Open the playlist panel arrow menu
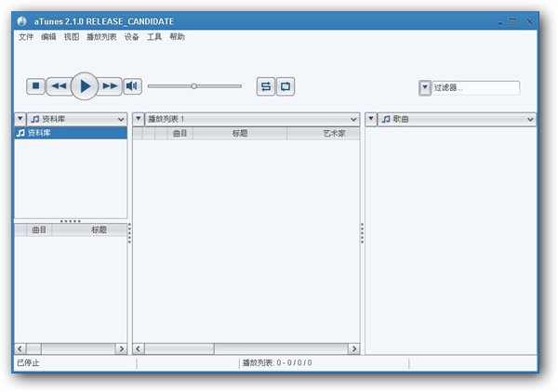The image size is (558, 392). click(x=139, y=119)
